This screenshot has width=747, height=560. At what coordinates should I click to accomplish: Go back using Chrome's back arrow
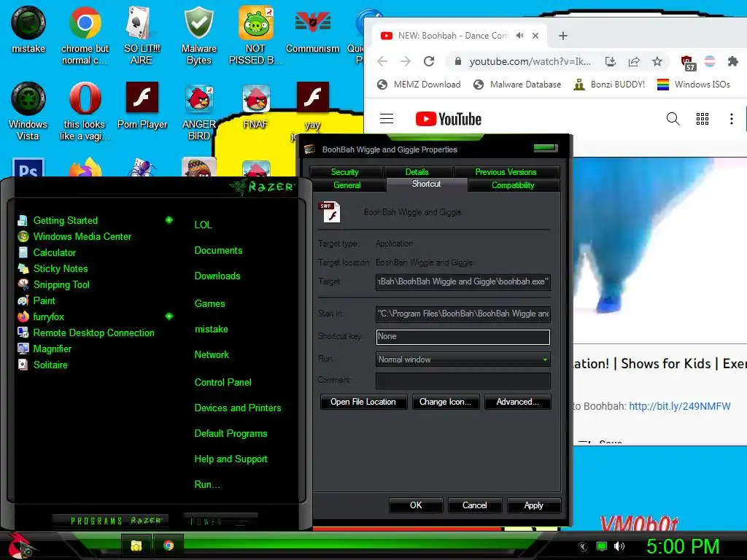[382, 61]
